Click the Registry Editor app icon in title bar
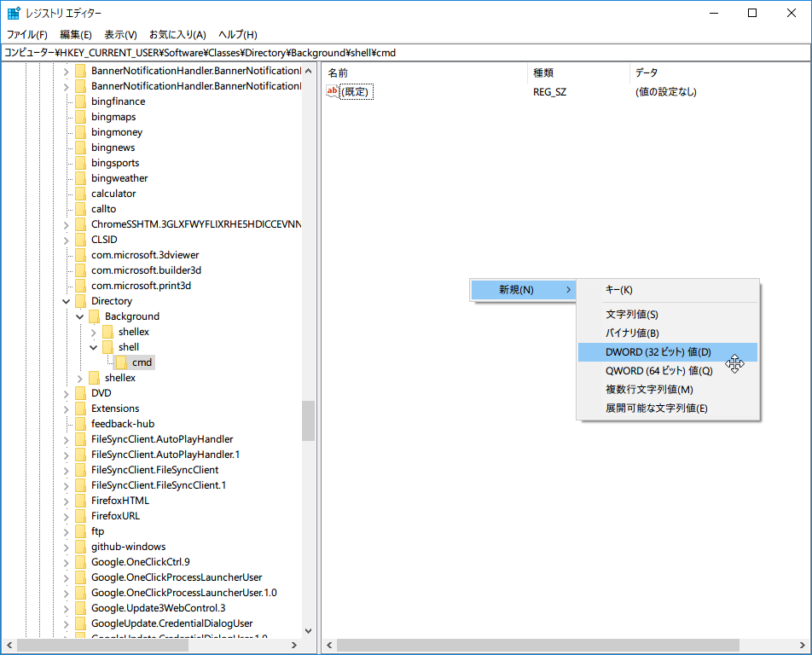 (14, 14)
